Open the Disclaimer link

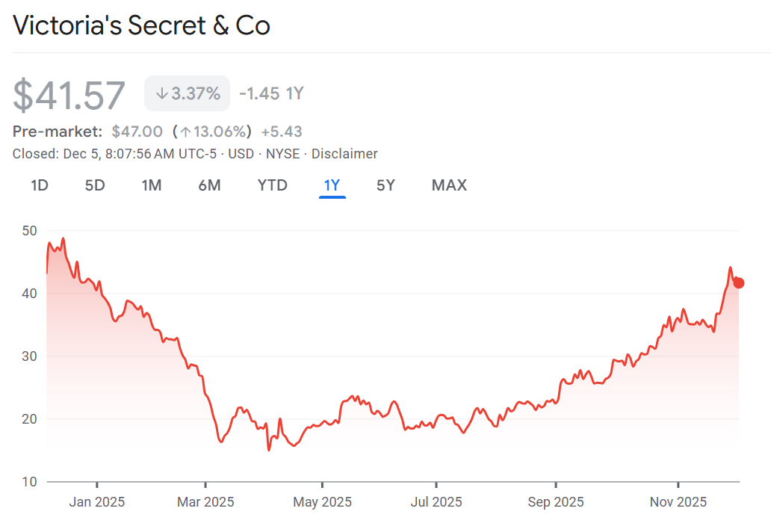click(x=344, y=154)
